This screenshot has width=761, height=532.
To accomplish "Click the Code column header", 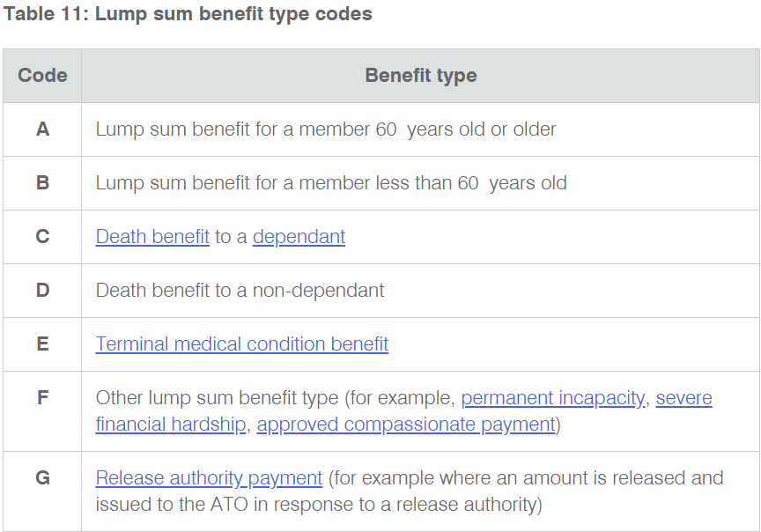I will click(x=42, y=76).
